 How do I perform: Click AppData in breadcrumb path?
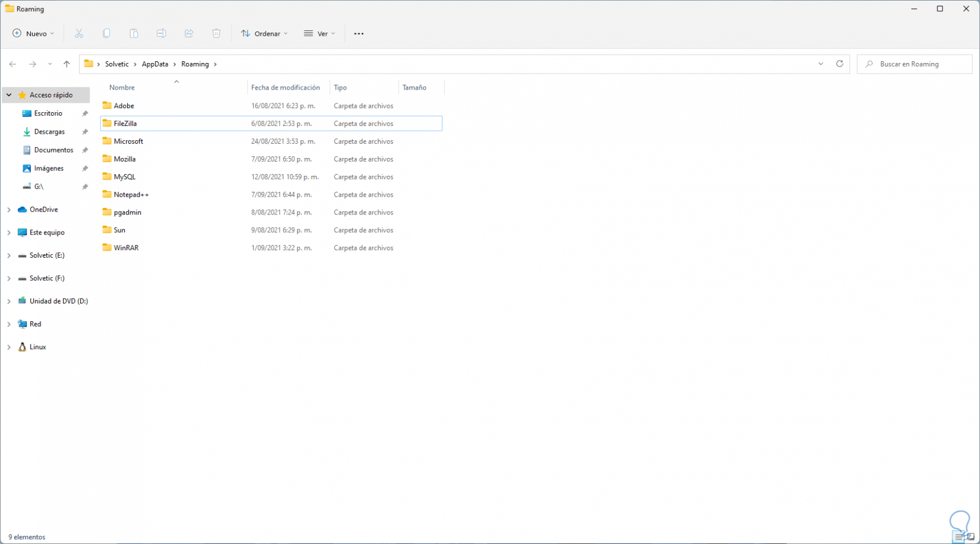[x=155, y=64]
